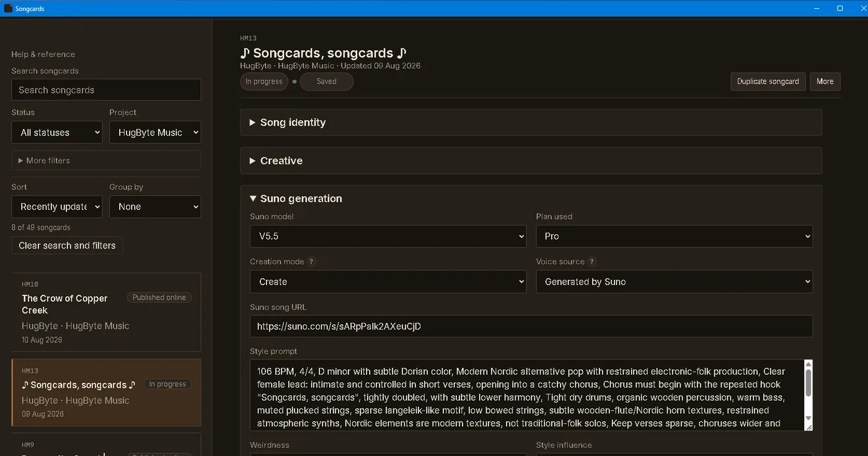Click the date 10 Aug 2026 on HM10 card
Screen dimensions: 868x456
[42, 340]
